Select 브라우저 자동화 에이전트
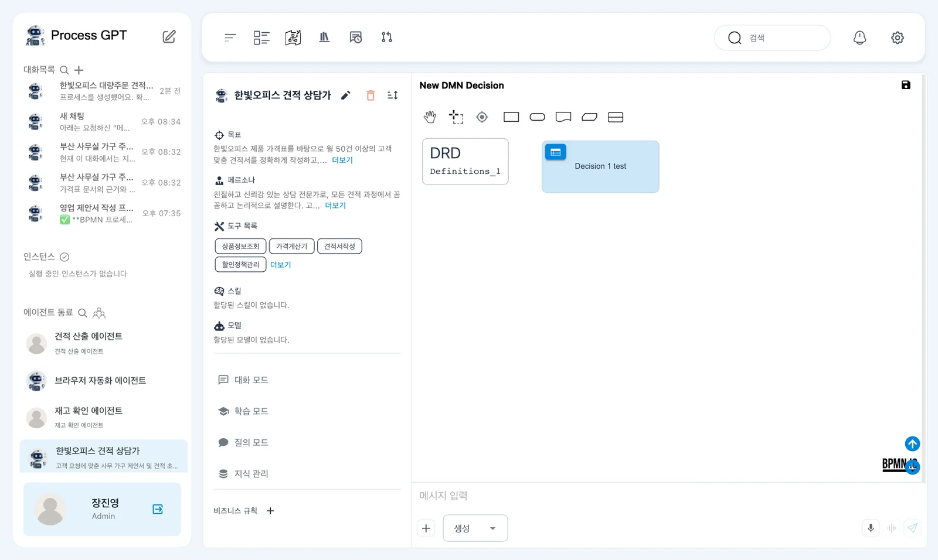Viewport: 938px width, 560px height. point(103,381)
